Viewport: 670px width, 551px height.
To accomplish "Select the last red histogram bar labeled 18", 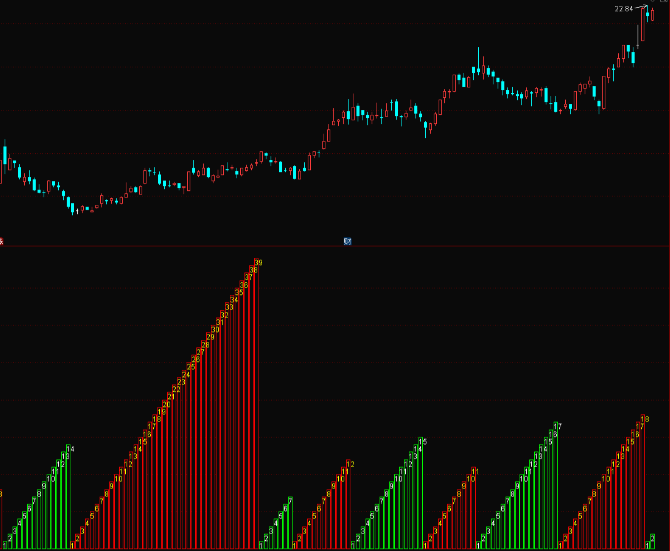I will 642,482.
